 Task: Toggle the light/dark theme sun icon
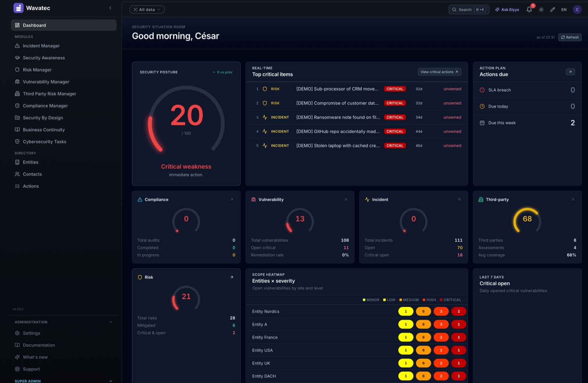coord(541,10)
